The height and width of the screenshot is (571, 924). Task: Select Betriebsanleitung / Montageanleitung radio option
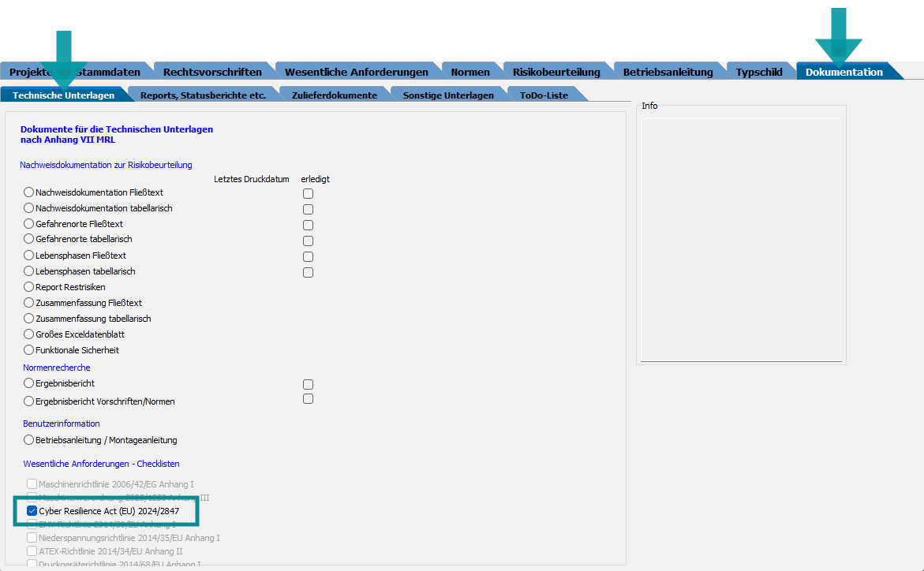[29, 440]
